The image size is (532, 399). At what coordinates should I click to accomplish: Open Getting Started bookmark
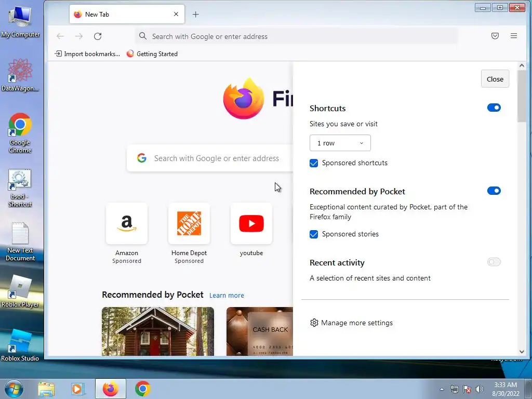(x=152, y=54)
